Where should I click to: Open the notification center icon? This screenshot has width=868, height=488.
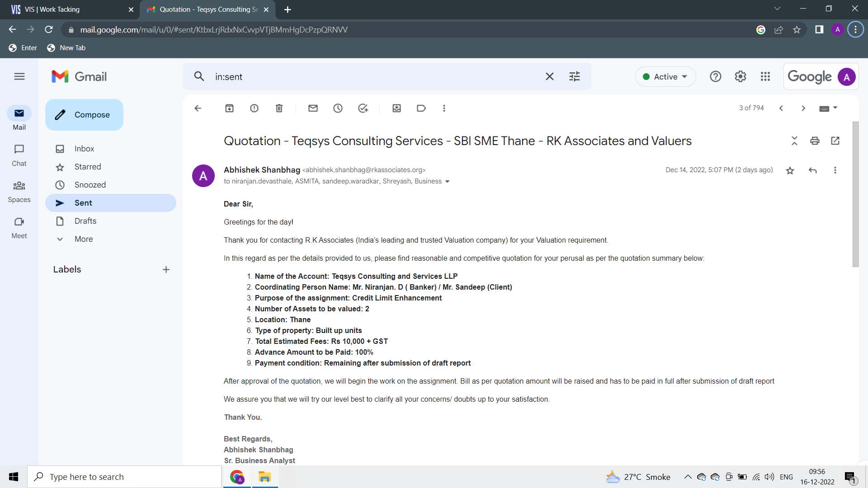tap(850, 477)
